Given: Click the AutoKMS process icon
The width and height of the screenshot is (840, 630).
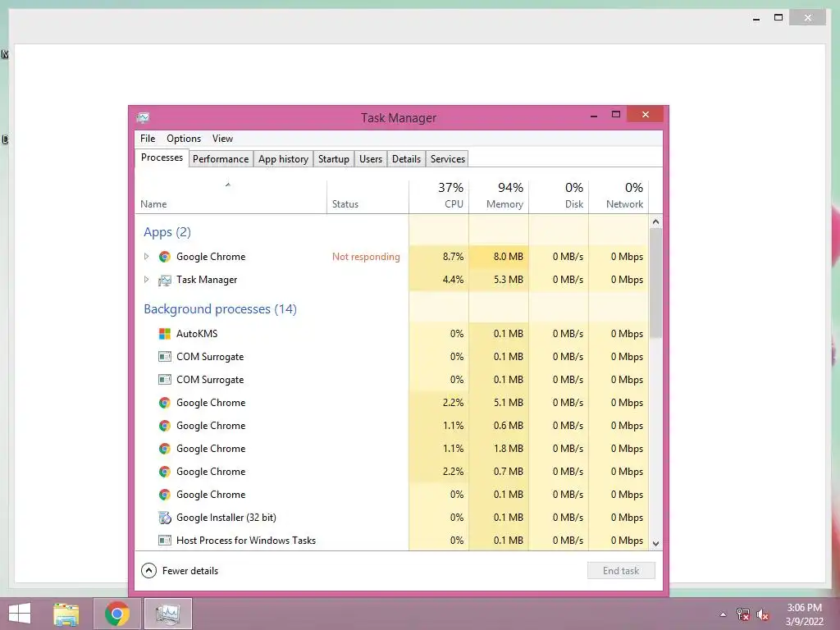Looking at the screenshot, I should coord(164,334).
